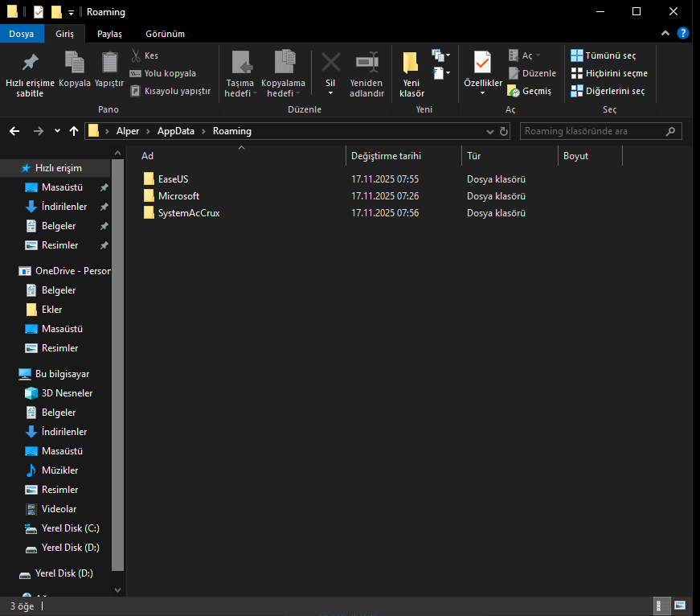Screen dimensions: 700x616
Task: Refresh the Roaming folder view
Action: (x=504, y=131)
